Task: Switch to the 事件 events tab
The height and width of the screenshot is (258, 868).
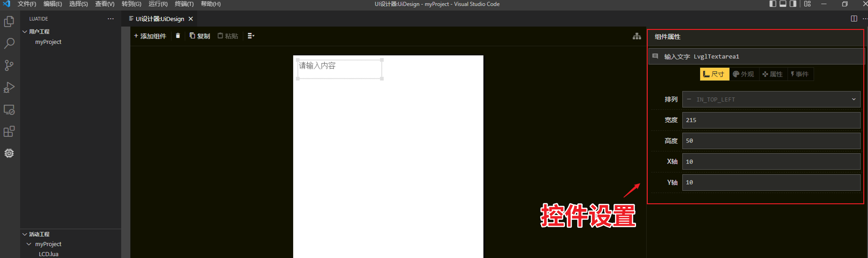Action: tap(800, 74)
